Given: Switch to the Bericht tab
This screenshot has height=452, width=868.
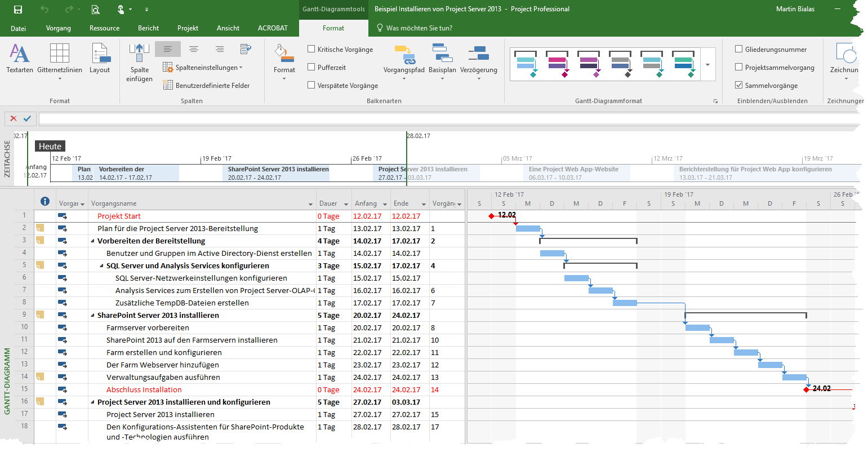Looking at the screenshot, I should [x=148, y=28].
